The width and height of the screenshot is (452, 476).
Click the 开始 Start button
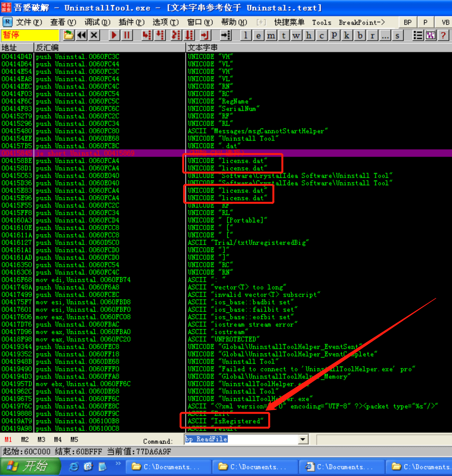pos(30,466)
